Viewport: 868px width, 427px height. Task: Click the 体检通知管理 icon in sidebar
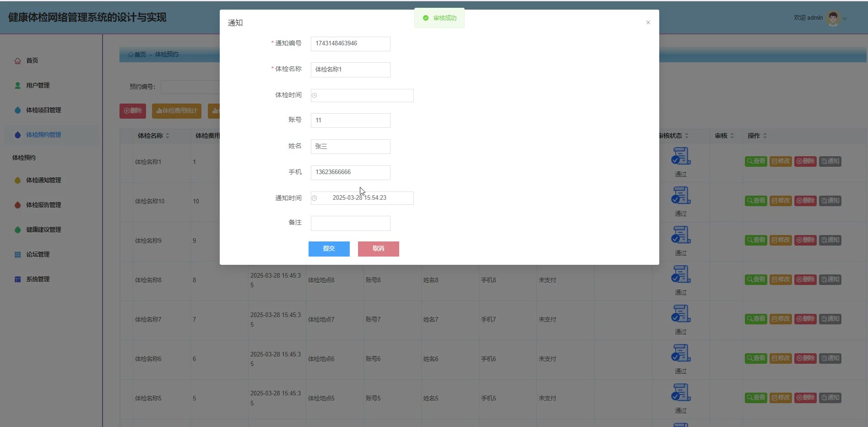(18, 180)
